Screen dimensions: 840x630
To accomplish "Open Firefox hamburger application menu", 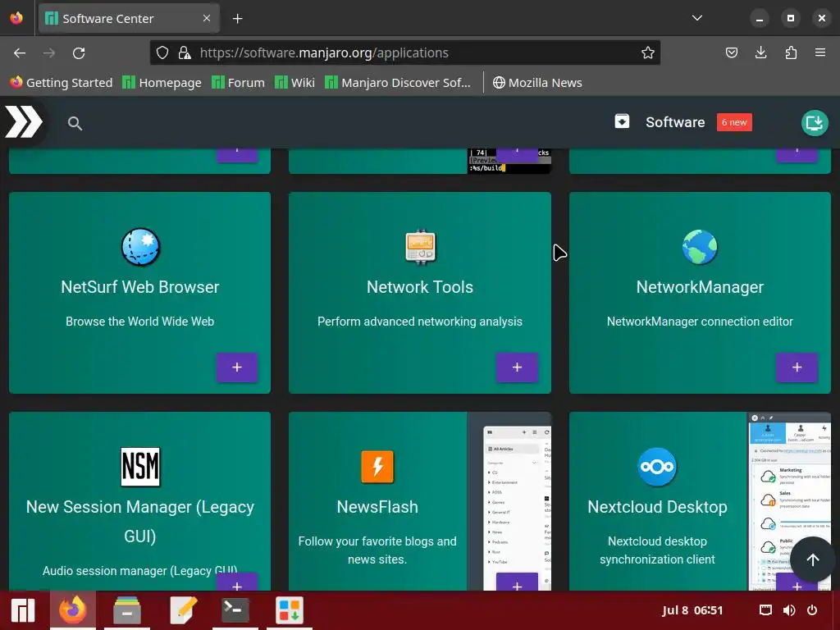I will tap(820, 52).
